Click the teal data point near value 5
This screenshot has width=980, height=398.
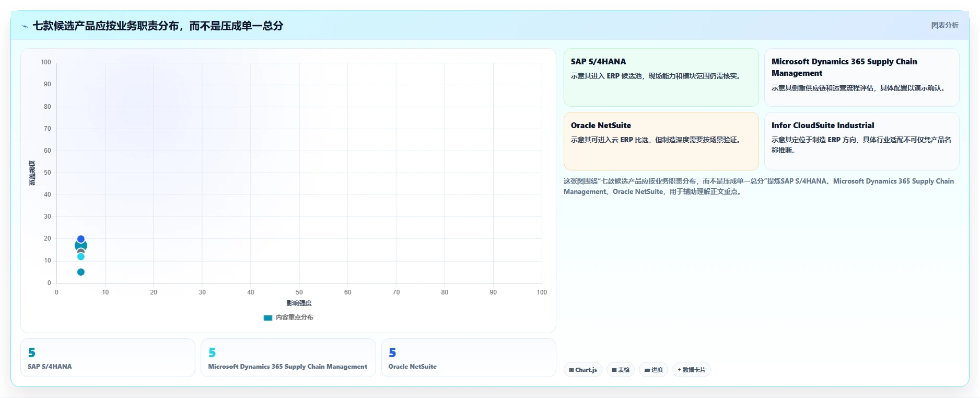coord(81,272)
